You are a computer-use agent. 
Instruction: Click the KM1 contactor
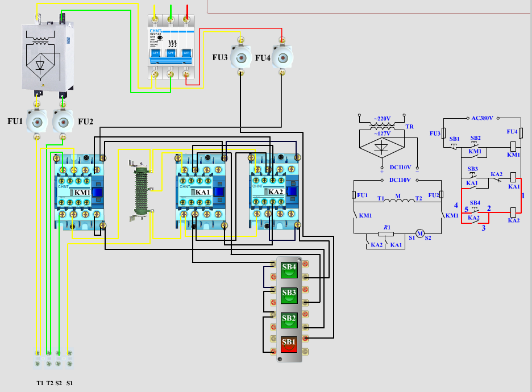point(78,192)
